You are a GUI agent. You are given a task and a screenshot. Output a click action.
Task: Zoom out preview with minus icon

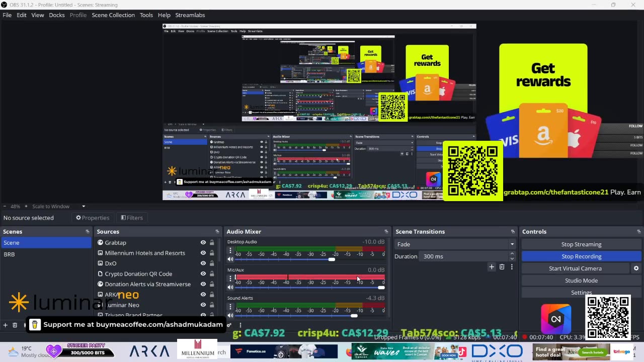[5, 206]
